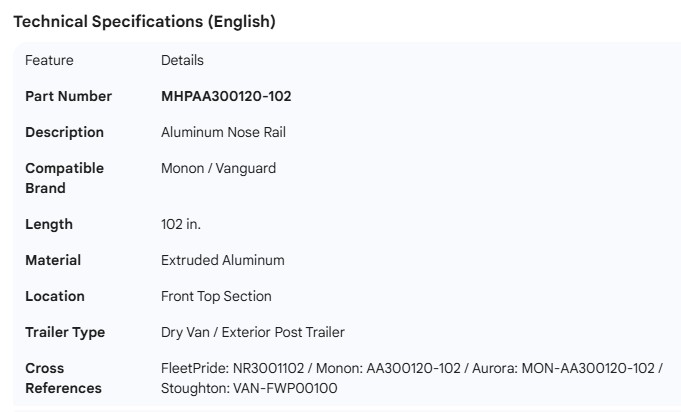The image size is (681, 412).
Task: Select the Location row label
Action: pos(55,296)
